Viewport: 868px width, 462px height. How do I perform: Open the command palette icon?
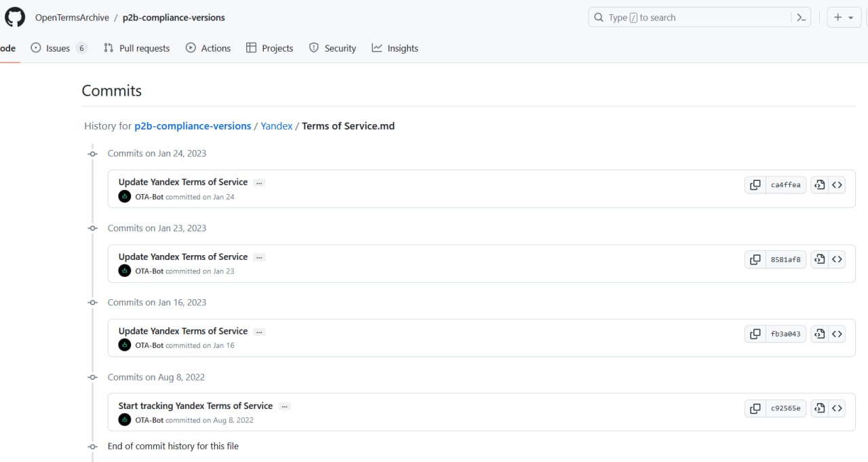[801, 18]
